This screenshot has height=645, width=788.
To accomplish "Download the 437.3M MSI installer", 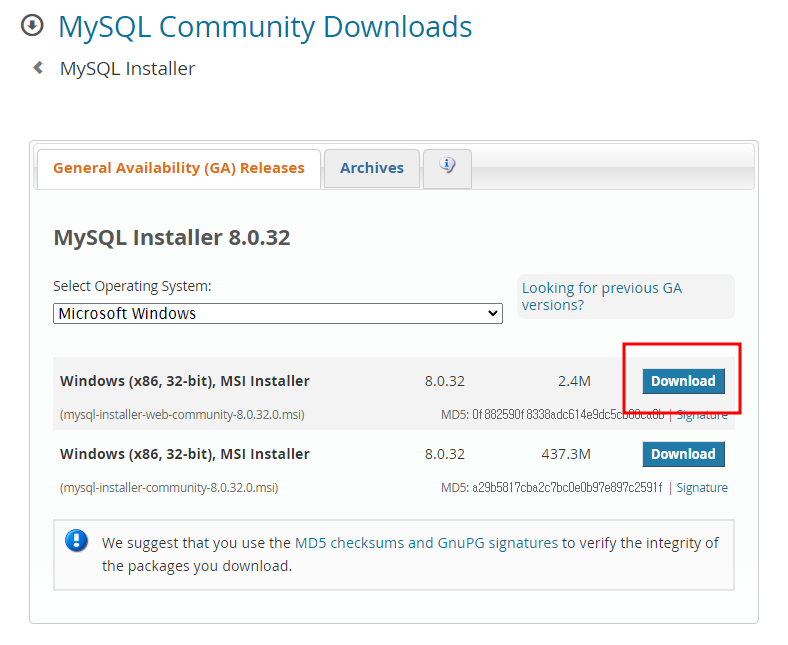I will [x=683, y=454].
